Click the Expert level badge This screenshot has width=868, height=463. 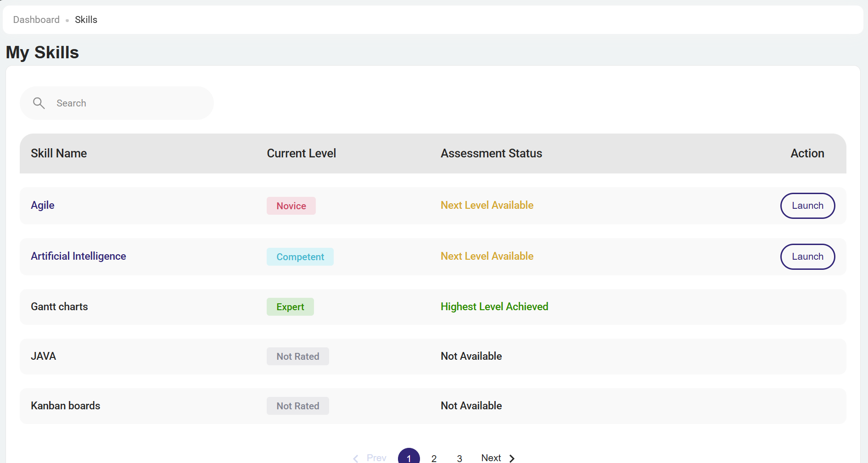pos(290,307)
